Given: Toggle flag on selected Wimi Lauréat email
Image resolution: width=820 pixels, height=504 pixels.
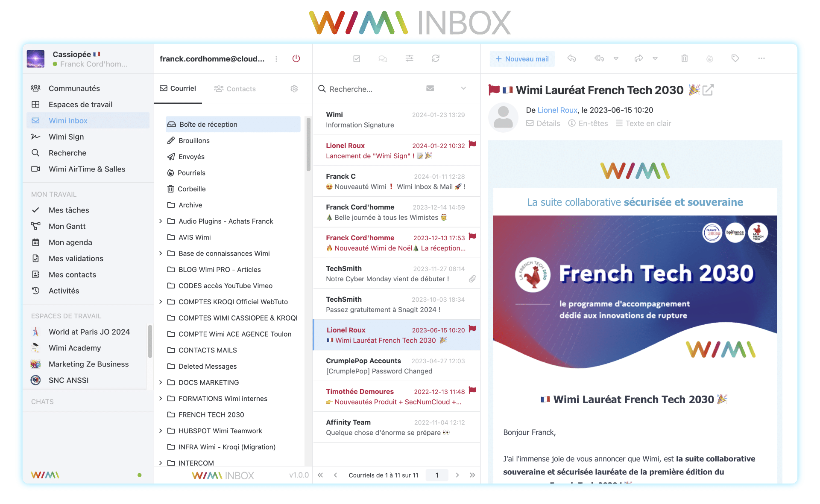Looking at the screenshot, I should [472, 329].
